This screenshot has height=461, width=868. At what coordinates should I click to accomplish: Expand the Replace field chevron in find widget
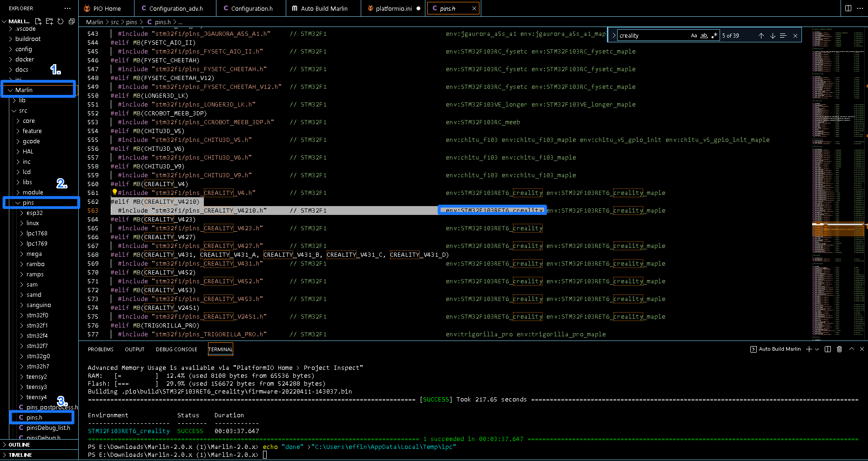click(x=613, y=35)
